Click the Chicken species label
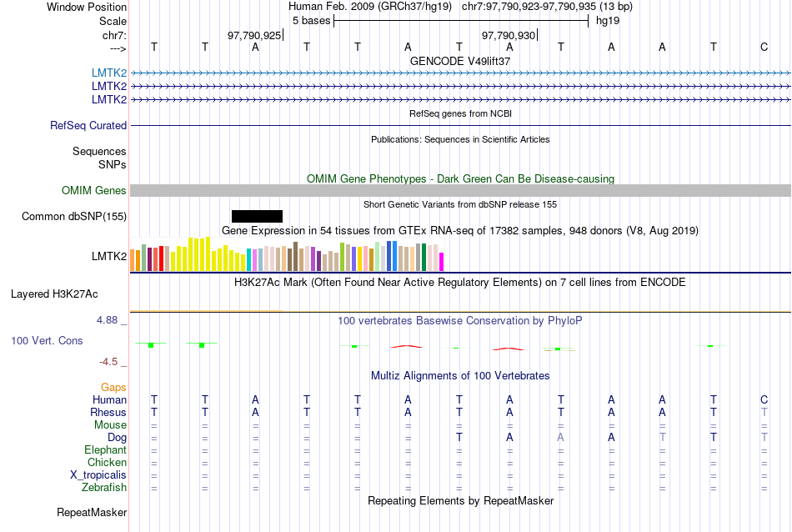Screen dimensions: 792x532 [x=107, y=462]
